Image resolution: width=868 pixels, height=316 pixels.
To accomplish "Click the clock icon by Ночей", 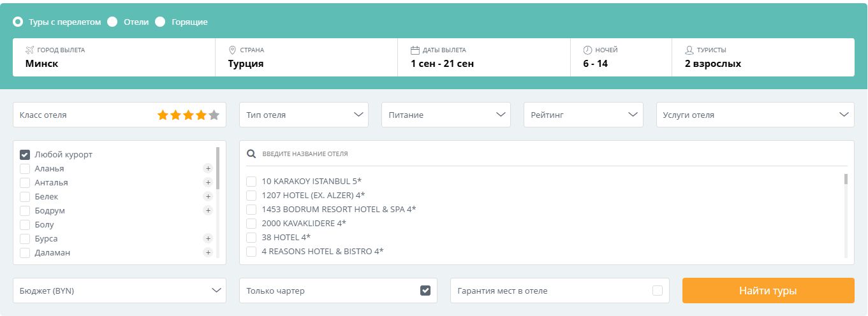I will click(587, 50).
